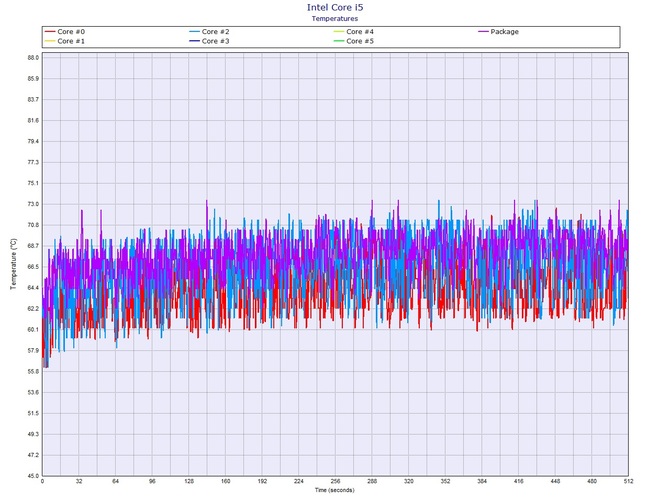Click the Core #4 legend entry

(354, 32)
